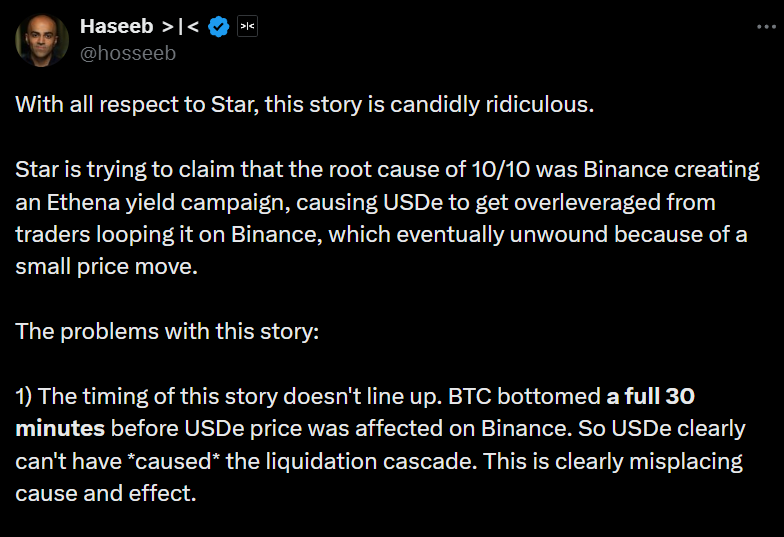Open the @hosseeb handle link
The image size is (784, 537).
point(128,53)
